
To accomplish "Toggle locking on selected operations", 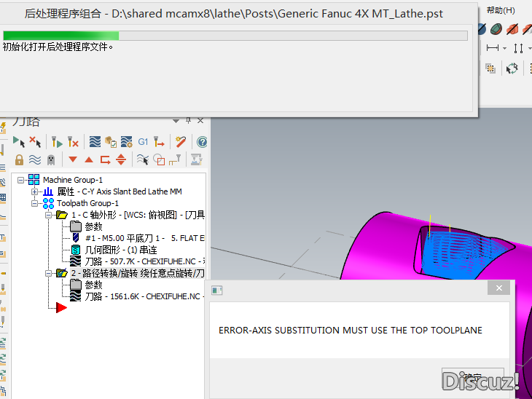I will tap(20, 159).
